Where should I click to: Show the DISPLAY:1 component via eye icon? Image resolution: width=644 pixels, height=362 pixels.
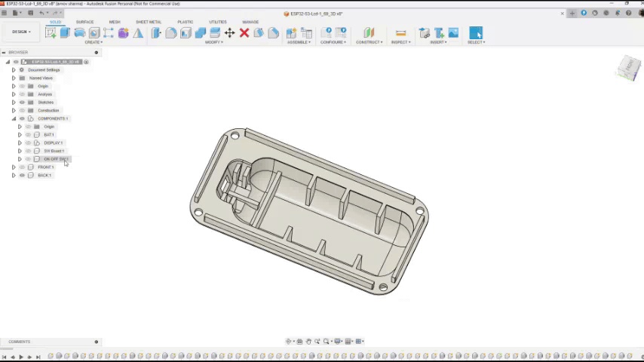pyautogui.click(x=29, y=143)
